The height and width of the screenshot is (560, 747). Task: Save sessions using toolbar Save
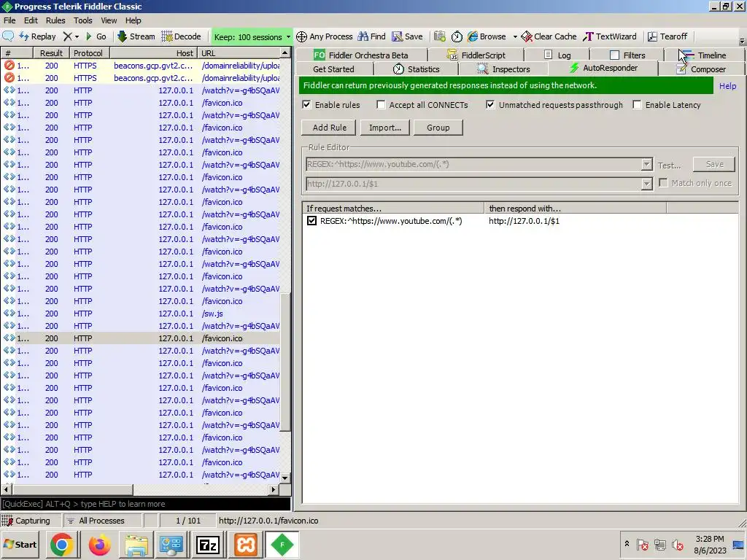pos(407,36)
